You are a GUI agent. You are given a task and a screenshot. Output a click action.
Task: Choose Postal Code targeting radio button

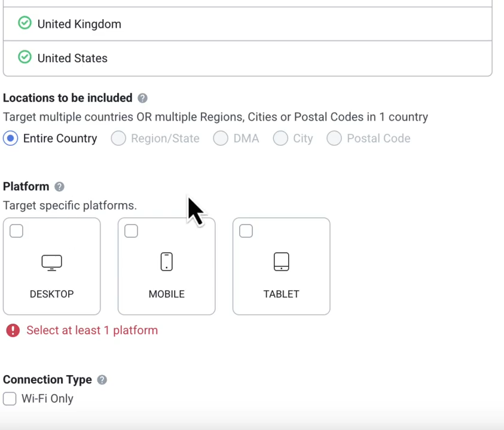tap(334, 139)
